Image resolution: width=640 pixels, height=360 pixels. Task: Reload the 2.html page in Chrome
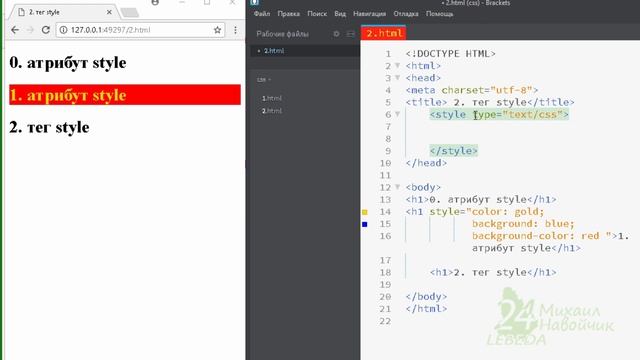pos(46,30)
